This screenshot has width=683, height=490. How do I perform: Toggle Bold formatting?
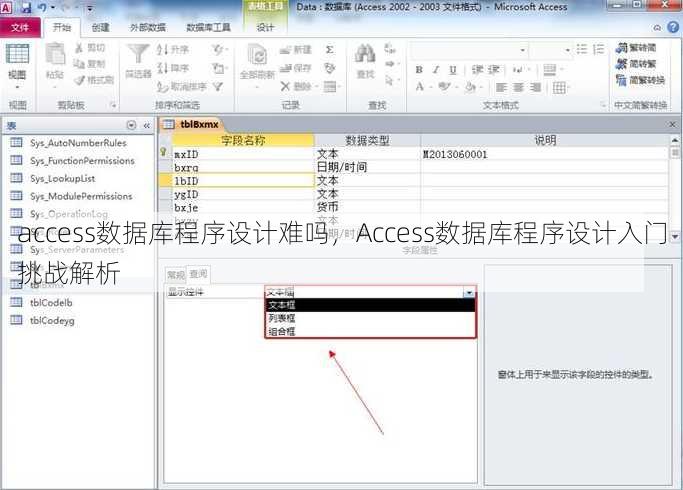click(419, 70)
